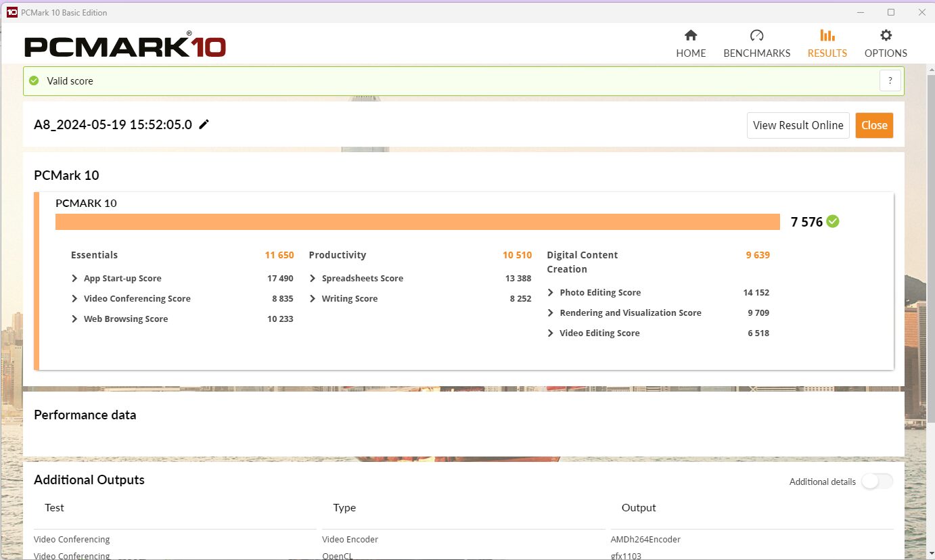Viewport: 935px width, 560px height.
Task: Select the Results bar chart icon
Action: point(827,36)
